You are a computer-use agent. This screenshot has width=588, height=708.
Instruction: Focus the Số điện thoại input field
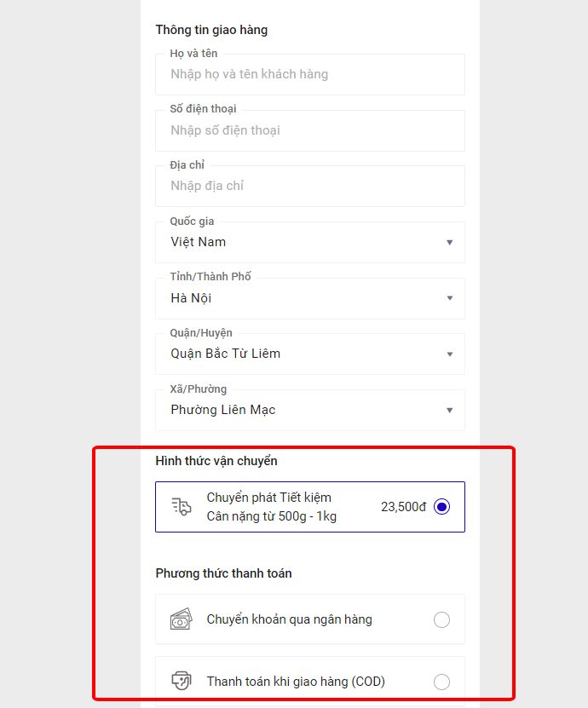point(309,130)
